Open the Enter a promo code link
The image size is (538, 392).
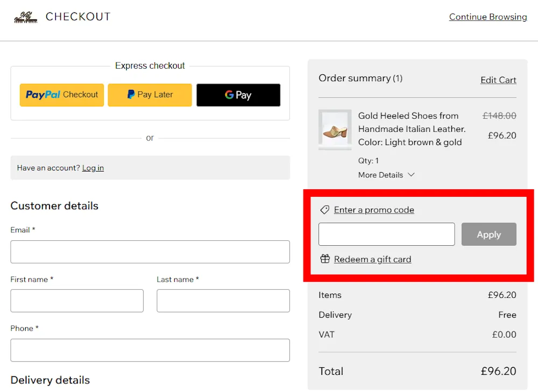[373, 210]
